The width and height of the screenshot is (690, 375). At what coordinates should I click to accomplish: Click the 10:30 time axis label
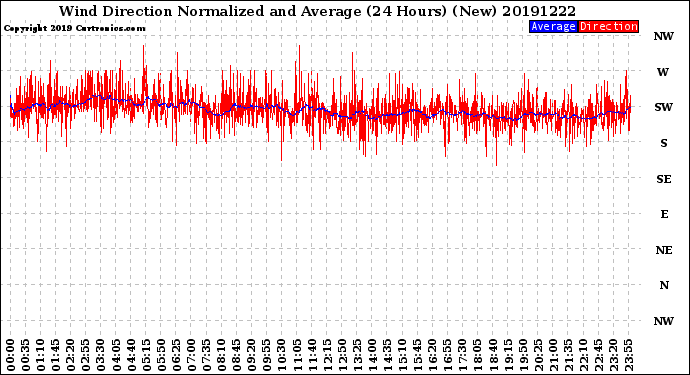282,355
